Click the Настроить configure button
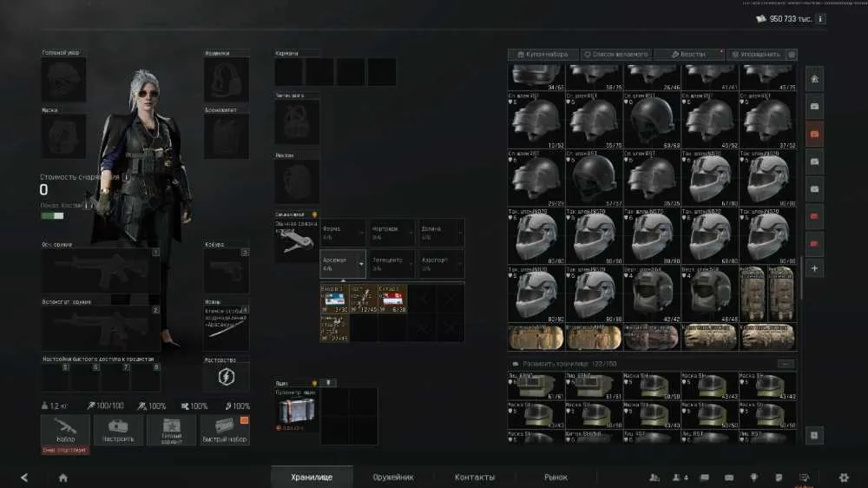868x488 pixels. point(118,431)
